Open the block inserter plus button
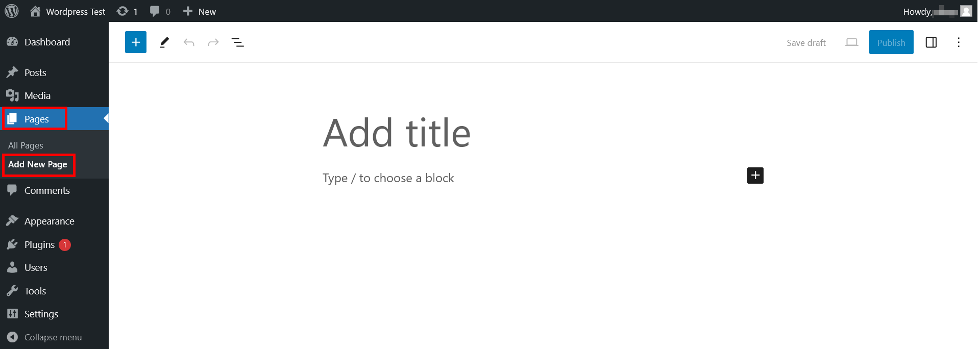 136,42
